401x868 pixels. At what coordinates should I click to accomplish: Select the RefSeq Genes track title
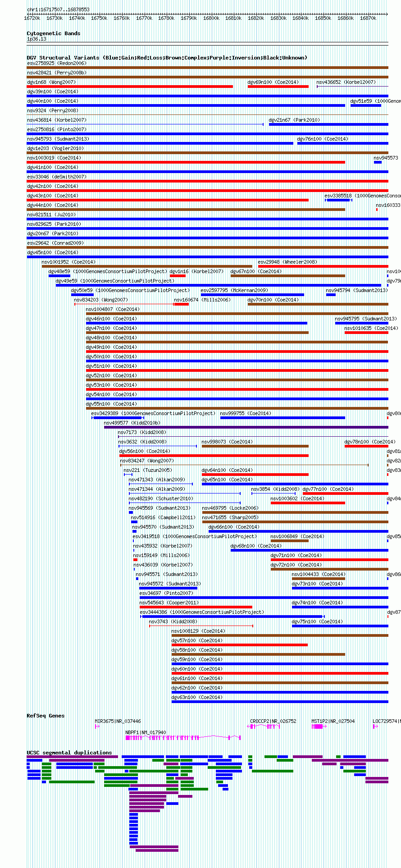point(46,716)
